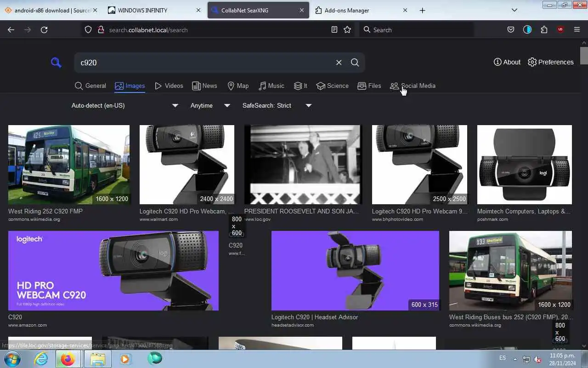Open West Riding Buses bus 252 image
Screen dimensions: 588x368
510,270
